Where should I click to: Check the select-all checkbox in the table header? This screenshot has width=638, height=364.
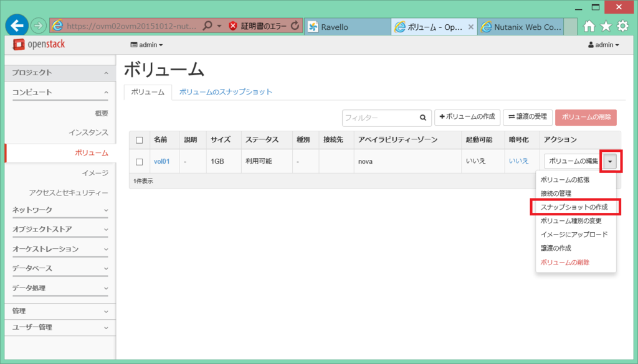[138, 139]
